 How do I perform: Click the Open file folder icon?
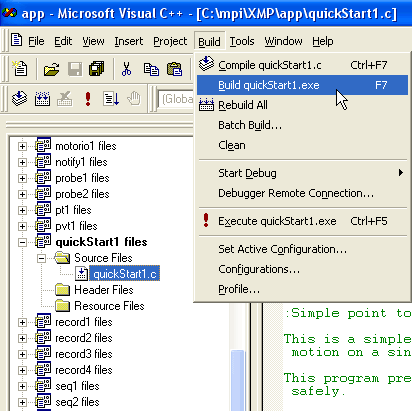pyautogui.click(x=51, y=69)
